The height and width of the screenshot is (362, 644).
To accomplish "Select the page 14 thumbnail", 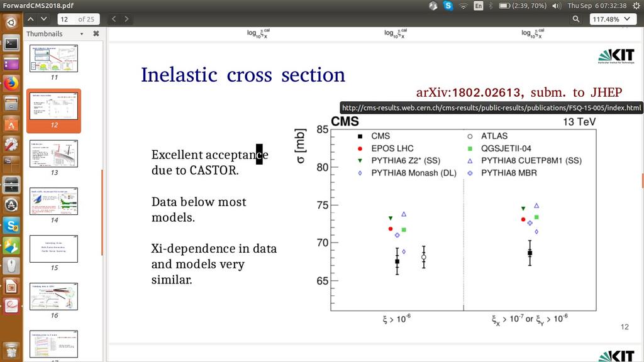I will tap(54, 202).
